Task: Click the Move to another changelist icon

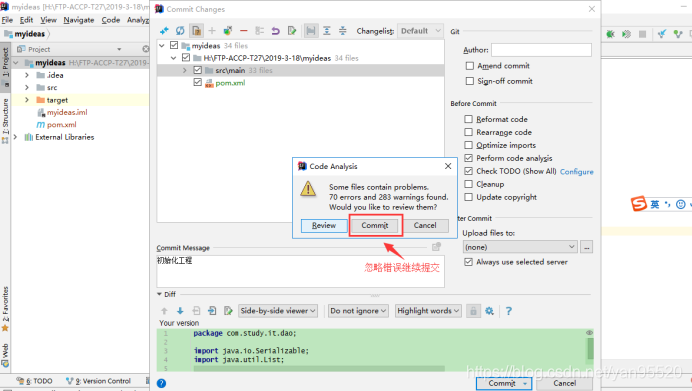Action: pos(228,31)
